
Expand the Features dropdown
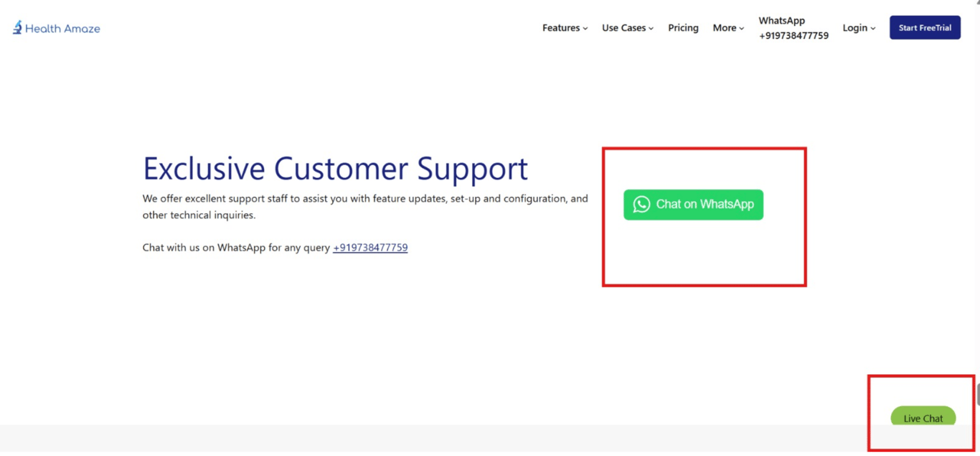[x=560, y=27]
